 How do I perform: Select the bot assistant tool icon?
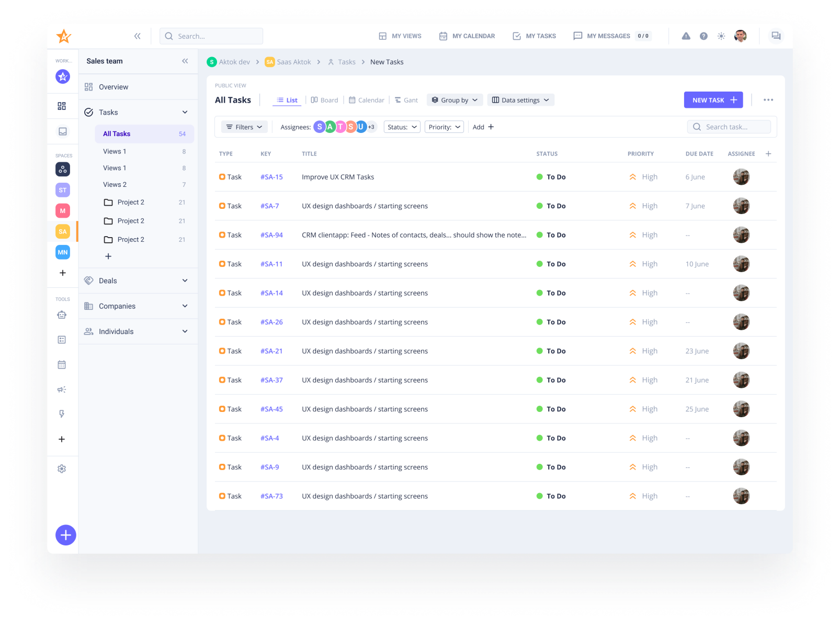[62, 315]
